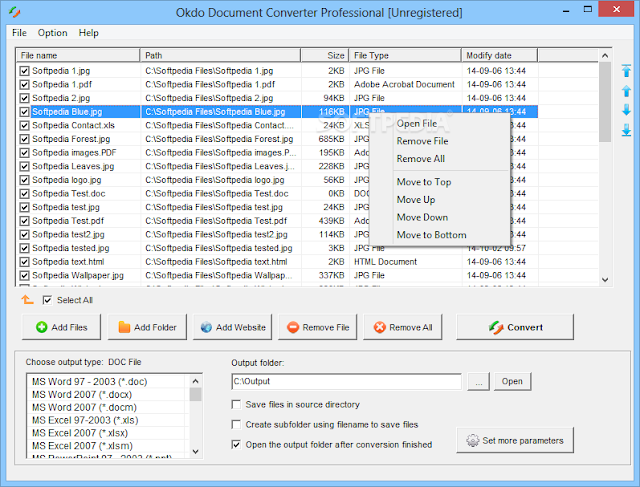Viewport: 640px width, 487px height.
Task: Browse output folder with ellipsis button
Action: click(478, 381)
